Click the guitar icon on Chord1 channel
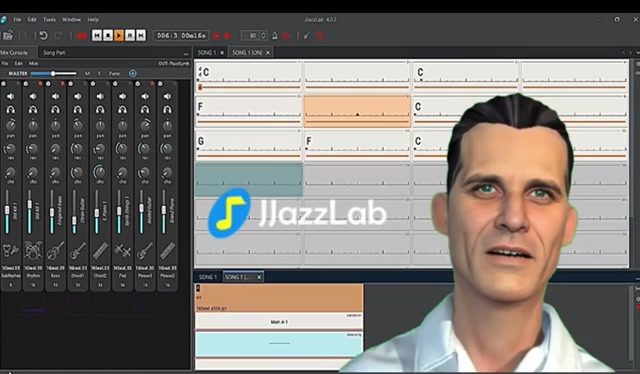The height and width of the screenshot is (374, 640). [x=78, y=250]
